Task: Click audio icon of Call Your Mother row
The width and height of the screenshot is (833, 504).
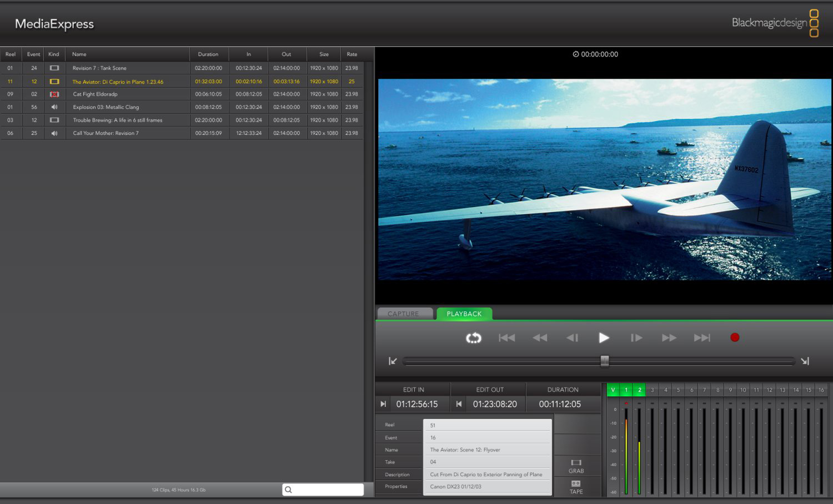Action: click(54, 133)
